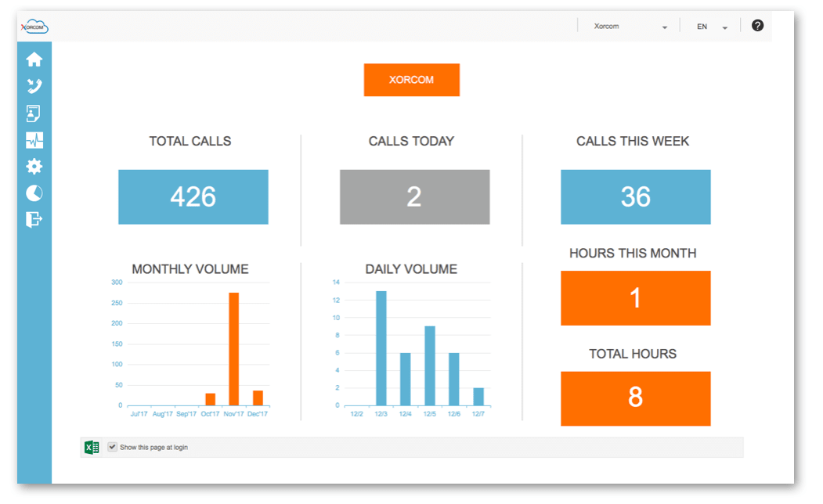The height and width of the screenshot is (504, 823).
Task: Click the Total Calls 426 tile
Action: point(193,196)
